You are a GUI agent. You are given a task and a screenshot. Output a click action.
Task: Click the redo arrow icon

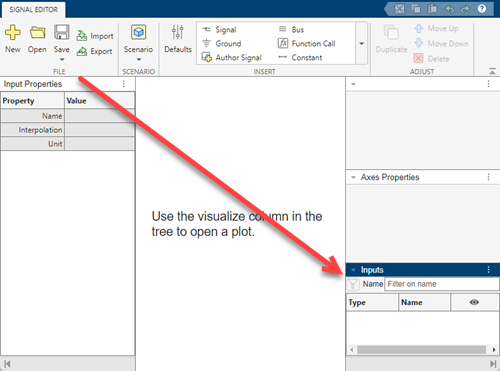465,9
